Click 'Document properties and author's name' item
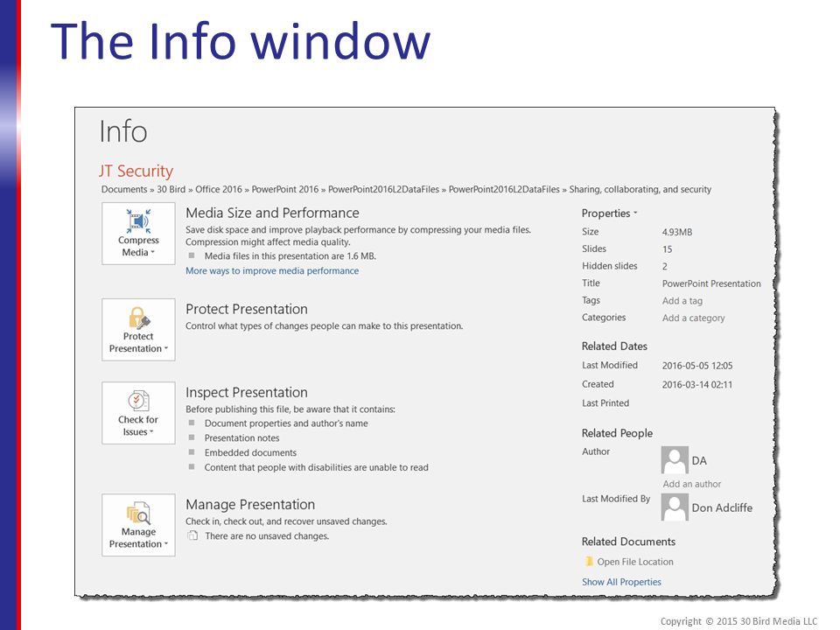 pos(286,423)
